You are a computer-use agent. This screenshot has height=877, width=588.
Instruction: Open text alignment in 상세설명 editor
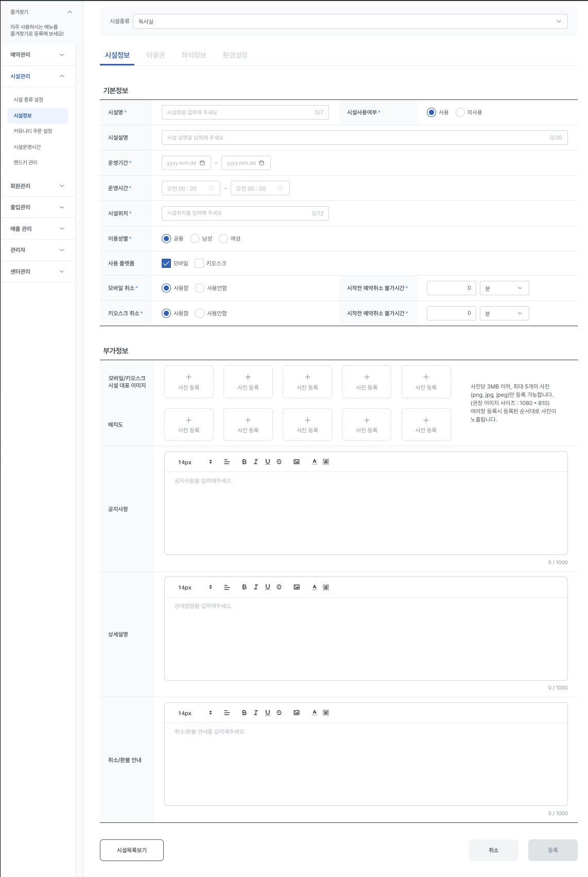point(227,587)
